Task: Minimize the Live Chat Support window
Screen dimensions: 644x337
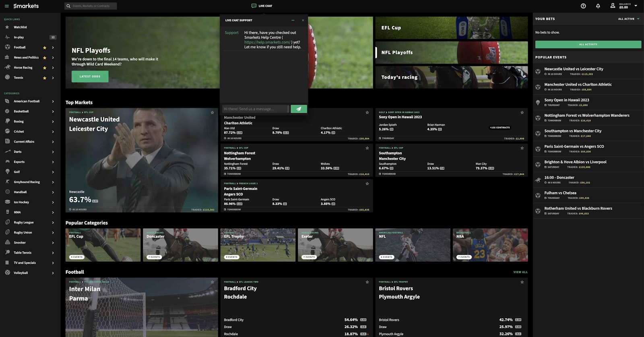Action: [x=293, y=20]
